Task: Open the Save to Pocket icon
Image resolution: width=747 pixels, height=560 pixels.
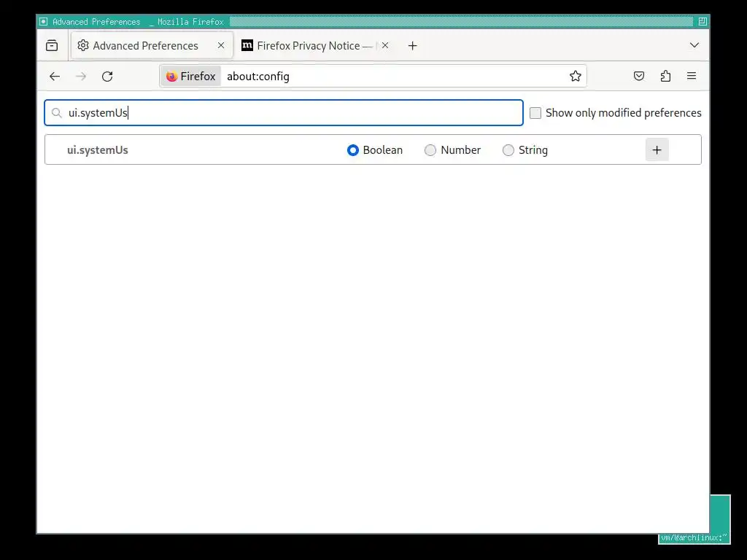Action: click(x=639, y=76)
